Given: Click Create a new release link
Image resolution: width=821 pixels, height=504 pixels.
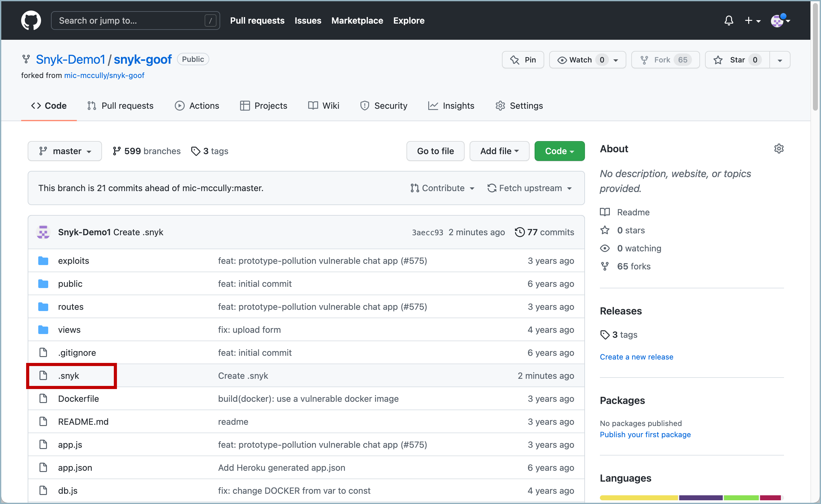Looking at the screenshot, I should (636, 357).
